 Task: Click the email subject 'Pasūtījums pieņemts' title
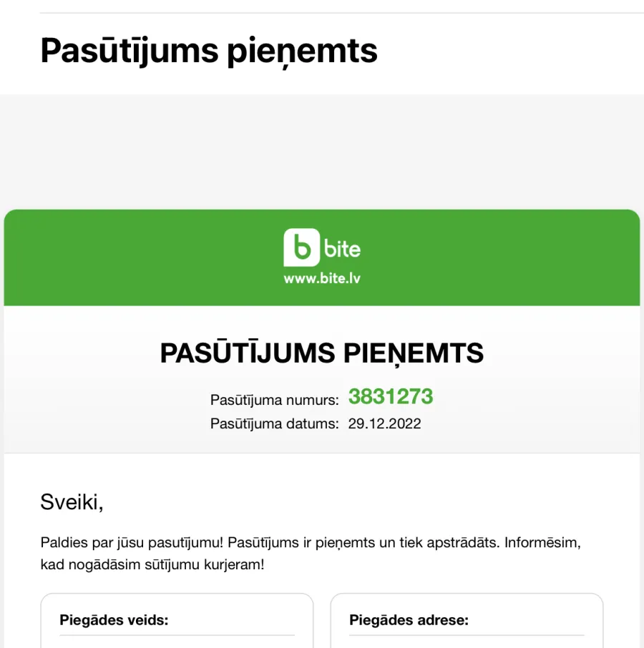click(x=209, y=51)
